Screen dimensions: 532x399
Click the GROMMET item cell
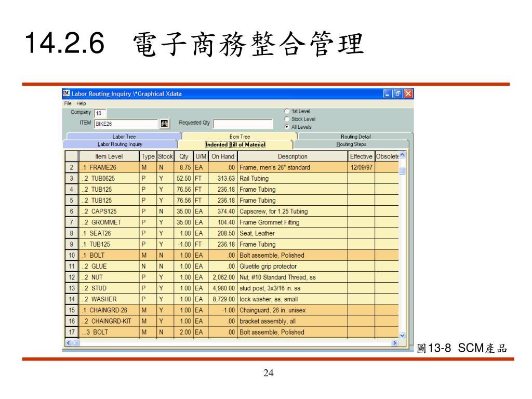point(109,222)
